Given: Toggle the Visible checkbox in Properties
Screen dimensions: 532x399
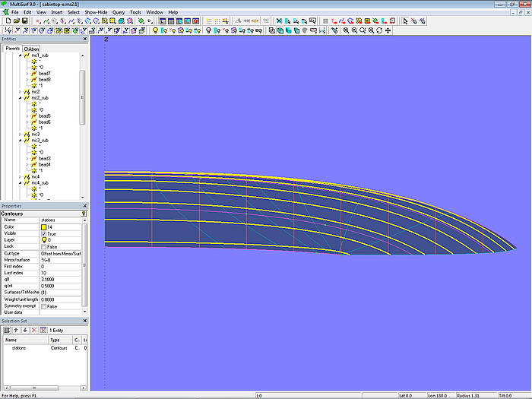Looking at the screenshot, I should pos(44,233).
